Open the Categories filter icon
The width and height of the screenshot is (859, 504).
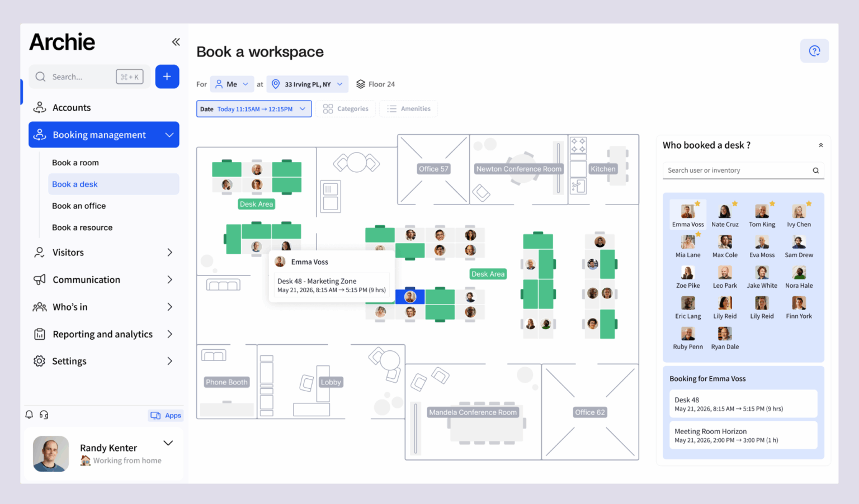328,108
